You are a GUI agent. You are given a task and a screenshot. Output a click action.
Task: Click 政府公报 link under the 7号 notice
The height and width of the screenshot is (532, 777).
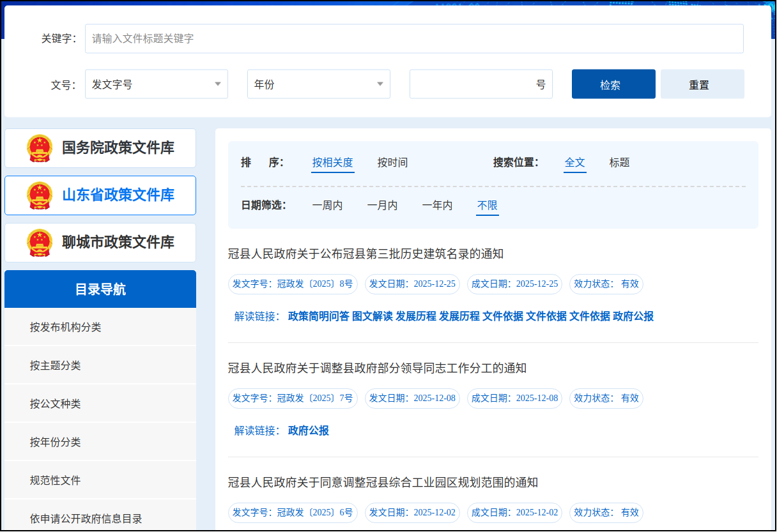click(x=309, y=431)
